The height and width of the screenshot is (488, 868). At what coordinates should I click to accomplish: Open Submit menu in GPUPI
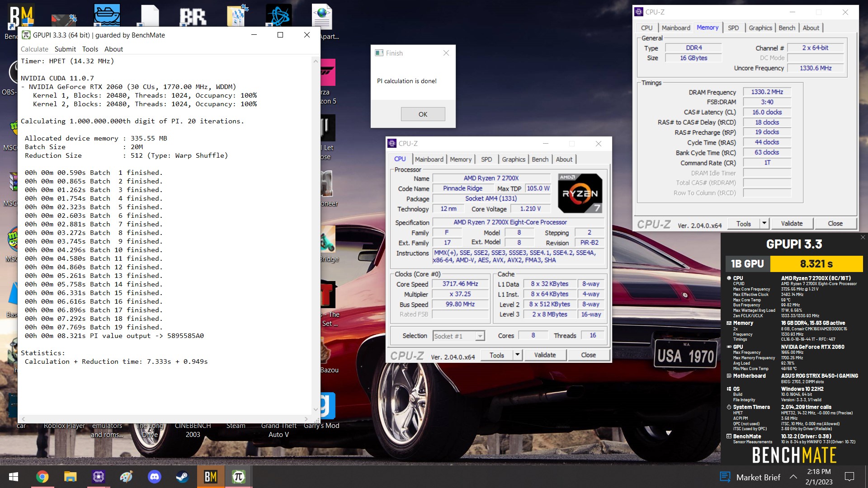click(x=65, y=49)
